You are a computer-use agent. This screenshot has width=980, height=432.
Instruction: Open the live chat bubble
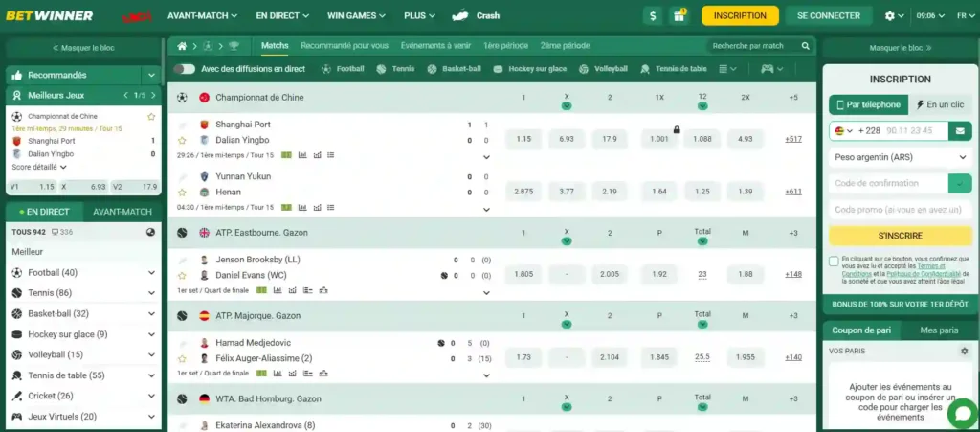pyautogui.click(x=963, y=414)
